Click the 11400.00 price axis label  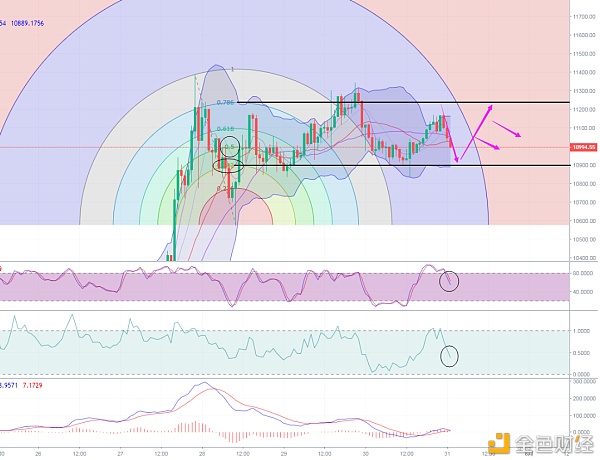(x=584, y=72)
